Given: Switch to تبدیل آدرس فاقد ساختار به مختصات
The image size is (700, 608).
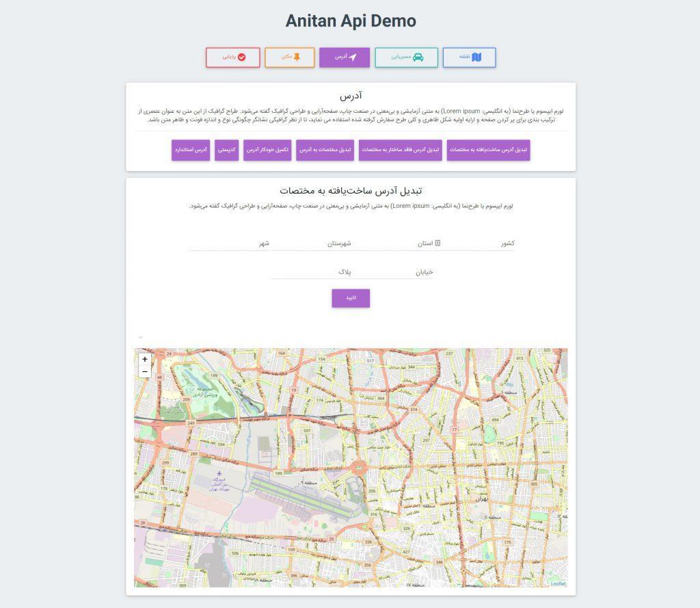Looking at the screenshot, I should pos(400,150).
